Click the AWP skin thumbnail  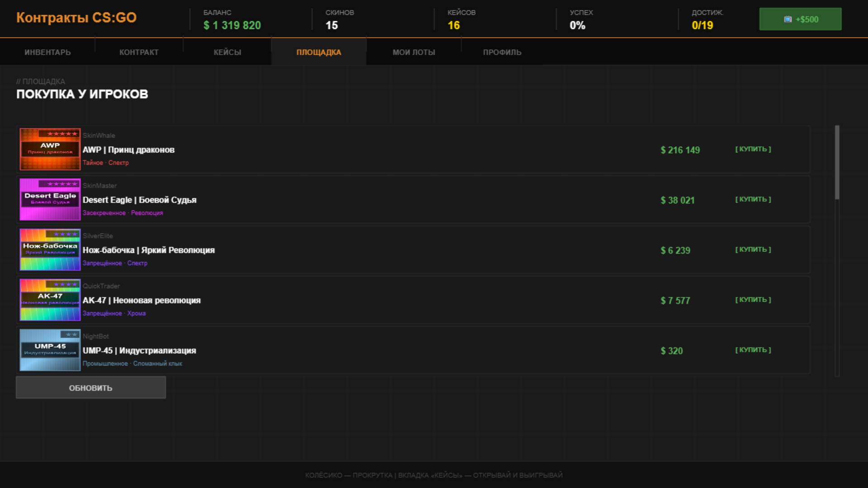point(50,149)
